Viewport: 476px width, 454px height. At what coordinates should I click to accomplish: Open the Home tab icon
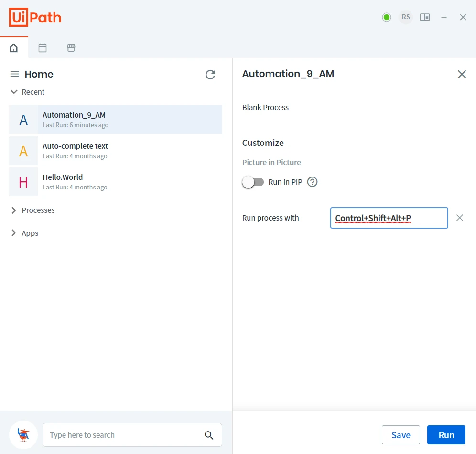click(14, 48)
